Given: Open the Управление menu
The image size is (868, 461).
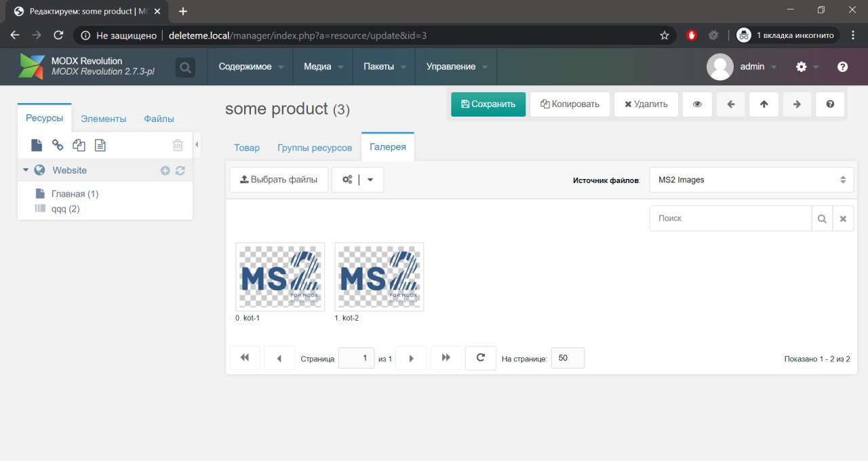Looking at the screenshot, I should (x=456, y=66).
